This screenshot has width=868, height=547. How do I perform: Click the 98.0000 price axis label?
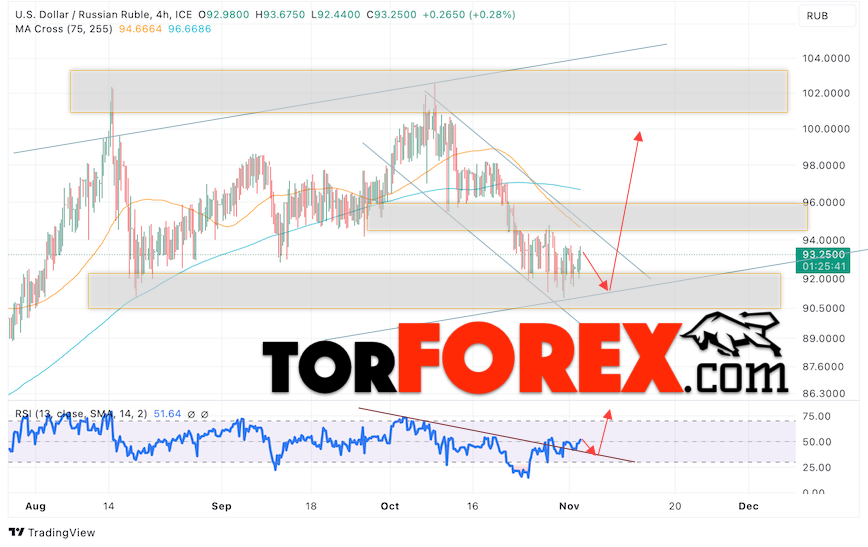826,166
